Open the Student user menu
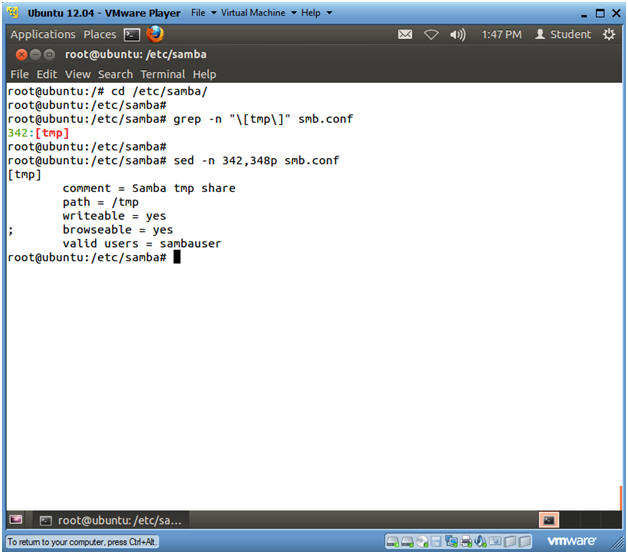Screen dimensions: 628x554 tap(563, 34)
